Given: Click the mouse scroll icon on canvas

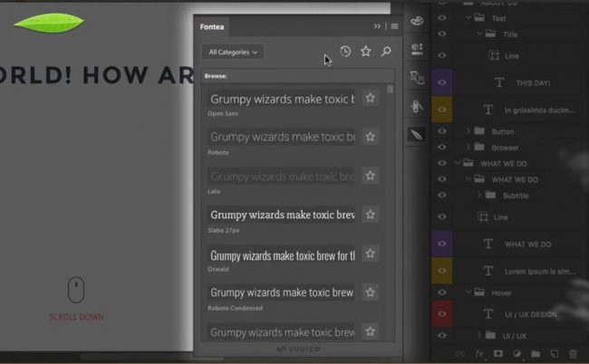Looking at the screenshot, I should (x=76, y=290).
